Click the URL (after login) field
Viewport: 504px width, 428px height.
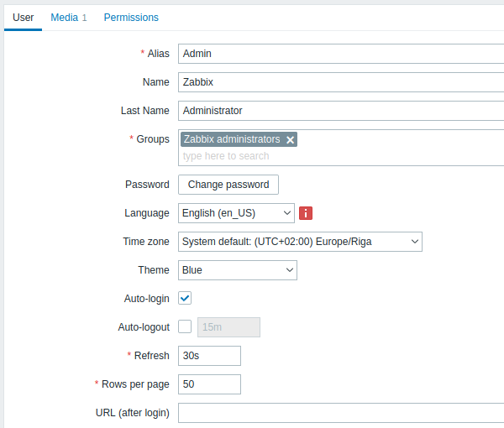[340, 413]
